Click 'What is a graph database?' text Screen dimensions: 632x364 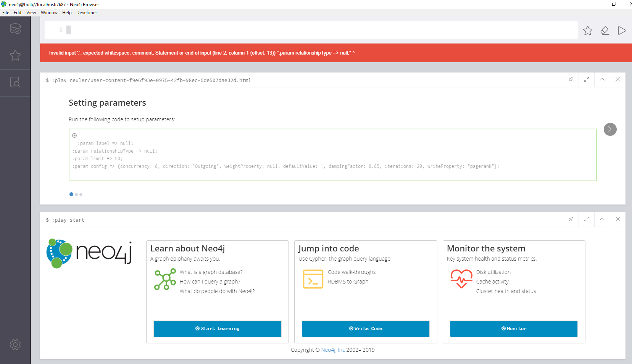(211, 272)
